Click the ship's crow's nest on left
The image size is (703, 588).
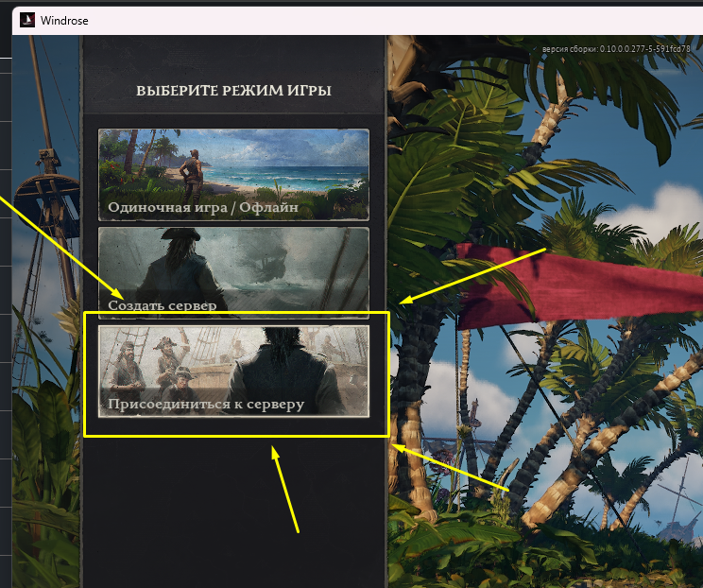[x=47, y=191]
